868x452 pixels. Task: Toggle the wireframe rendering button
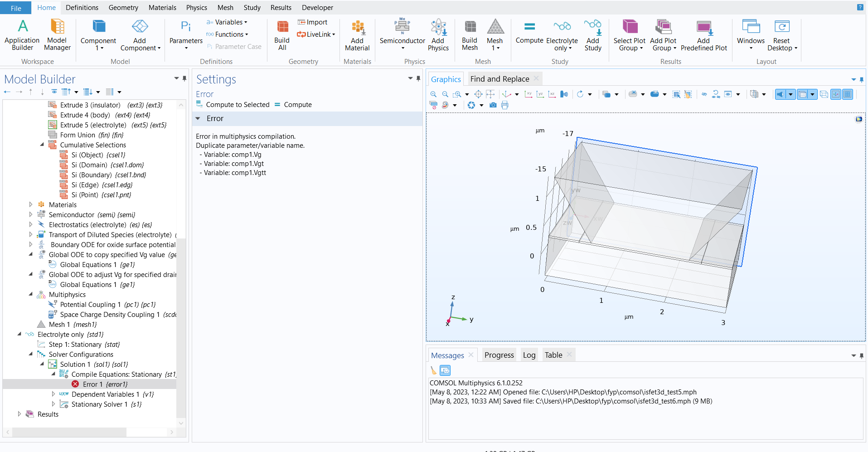pyautogui.click(x=824, y=94)
